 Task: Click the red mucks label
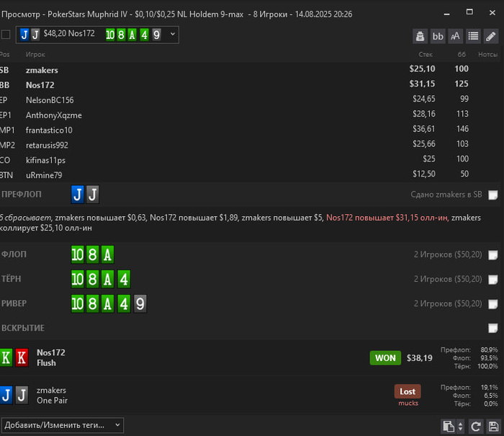(408, 403)
